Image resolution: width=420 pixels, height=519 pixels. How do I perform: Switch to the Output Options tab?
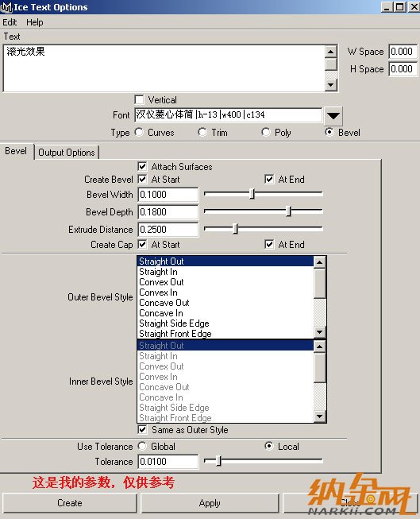coord(67,153)
